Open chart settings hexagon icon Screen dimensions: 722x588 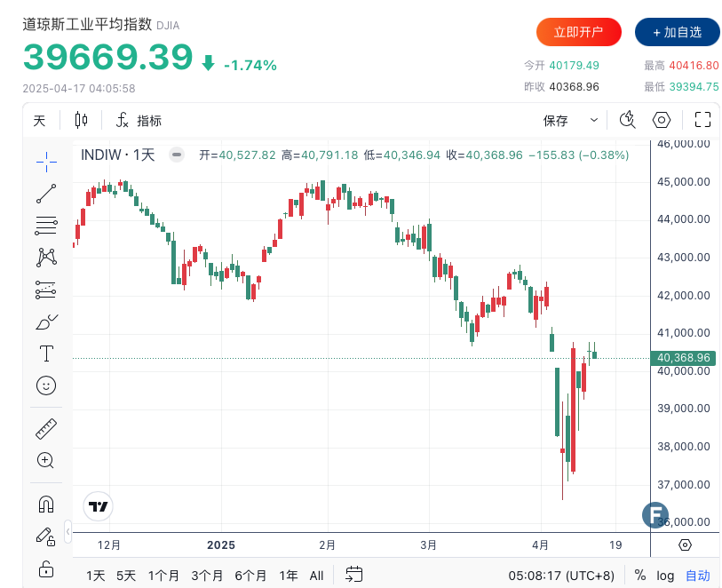coord(662,121)
